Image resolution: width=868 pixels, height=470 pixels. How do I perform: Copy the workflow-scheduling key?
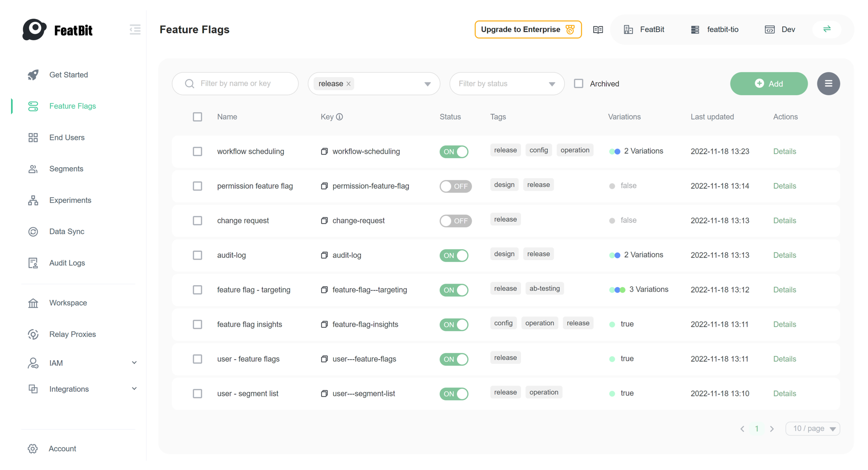324,151
